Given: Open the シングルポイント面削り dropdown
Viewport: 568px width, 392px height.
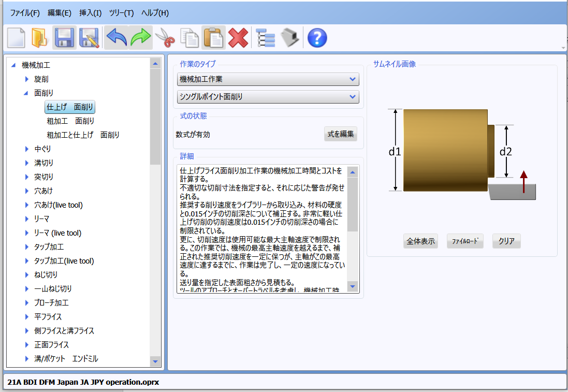Looking at the screenshot, I should click(268, 97).
